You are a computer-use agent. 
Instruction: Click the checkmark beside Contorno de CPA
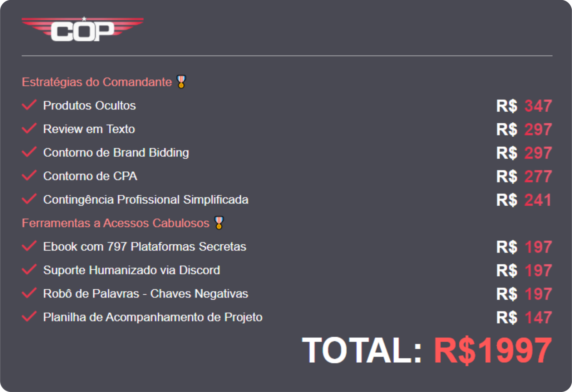click(29, 176)
